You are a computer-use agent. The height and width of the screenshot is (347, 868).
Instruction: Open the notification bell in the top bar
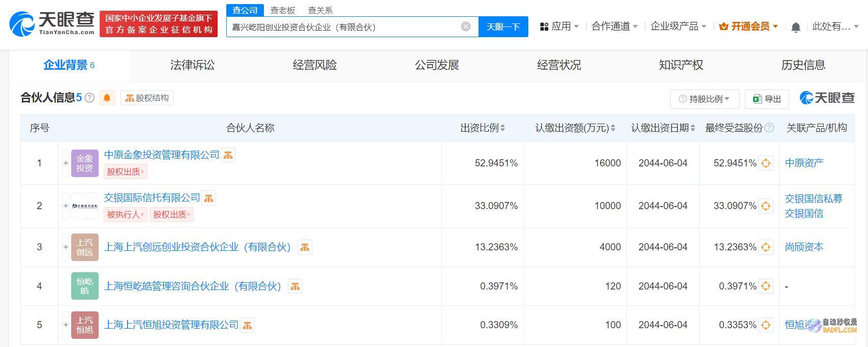tap(796, 27)
